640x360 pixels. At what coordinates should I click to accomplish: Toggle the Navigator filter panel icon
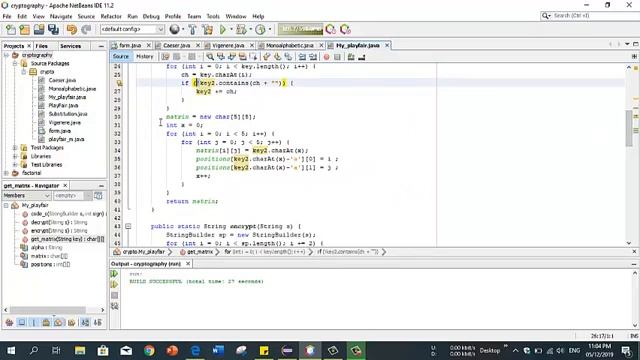(x=98, y=196)
